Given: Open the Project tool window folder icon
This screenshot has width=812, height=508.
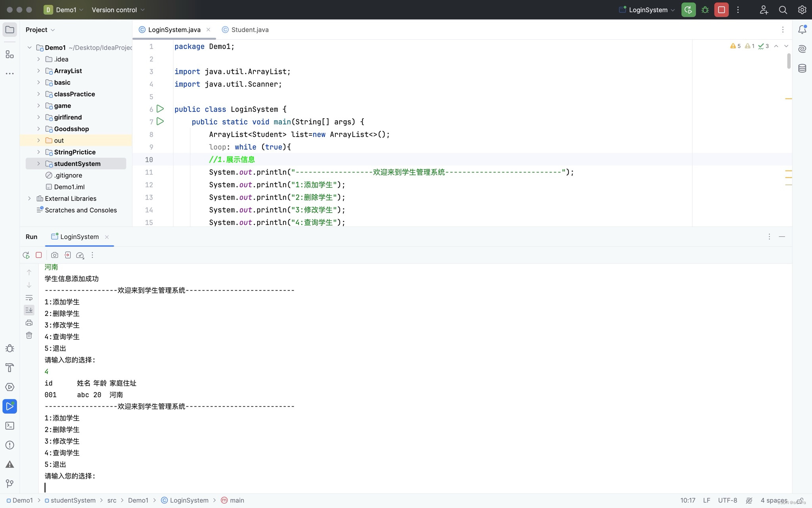Looking at the screenshot, I should point(10,30).
